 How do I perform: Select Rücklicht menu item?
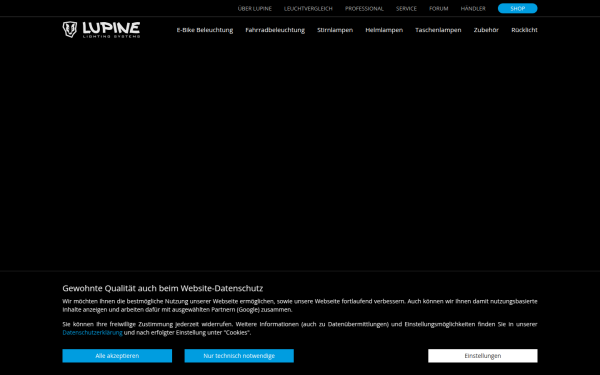pos(524,30)
